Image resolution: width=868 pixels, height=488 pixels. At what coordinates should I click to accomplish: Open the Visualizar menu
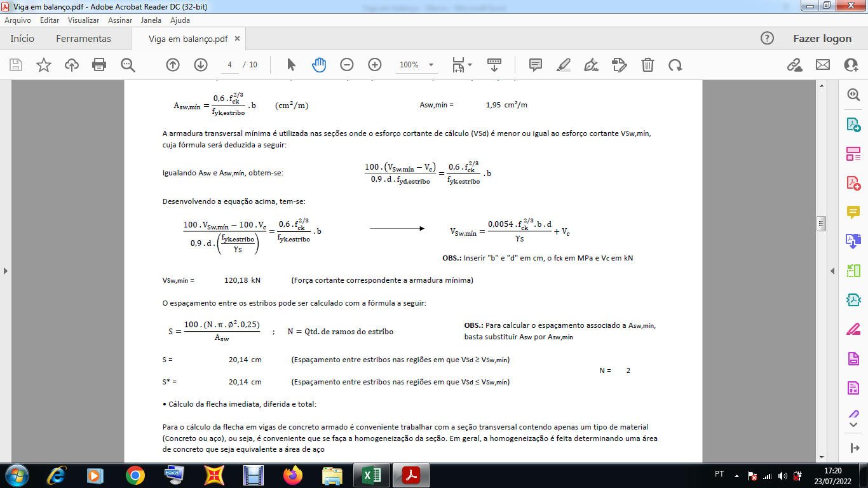[x=84, y=20]
